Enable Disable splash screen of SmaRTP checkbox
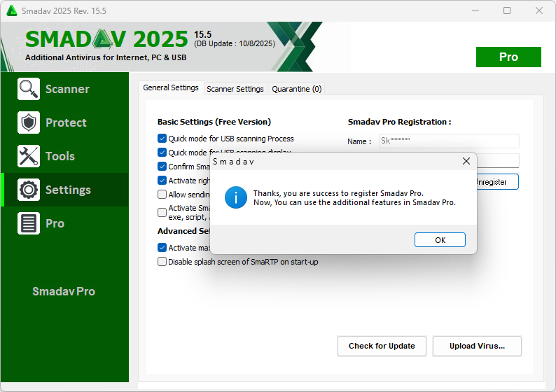The width and height of the screenshot is (556, 392). coord(162,262)
